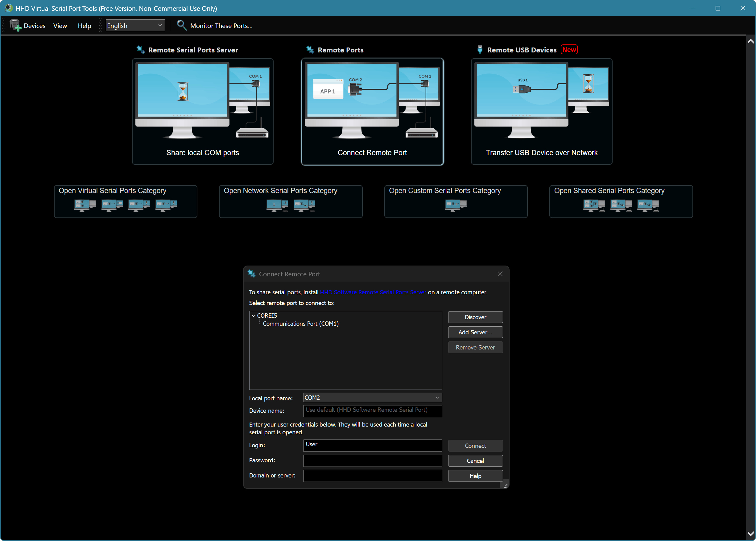Screen dimensions: 756x541
Task: Open Network Serial Ports Category panel
Action: pos(291,201)
